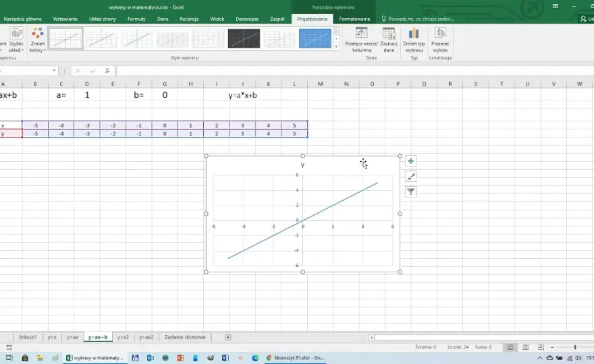Switch to Page Layout view
594x364 pixels.
[x=525, y=347]
